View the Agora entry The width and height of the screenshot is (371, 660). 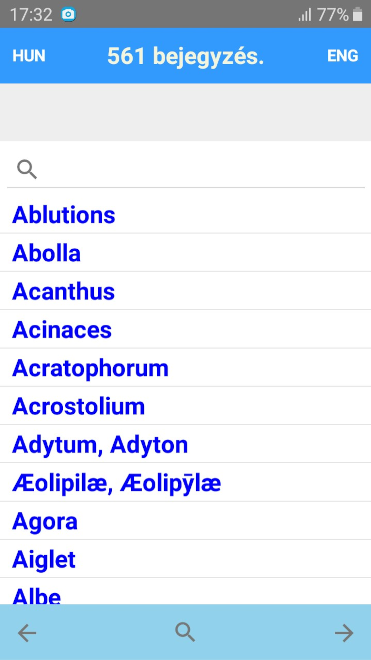[185, 521]
